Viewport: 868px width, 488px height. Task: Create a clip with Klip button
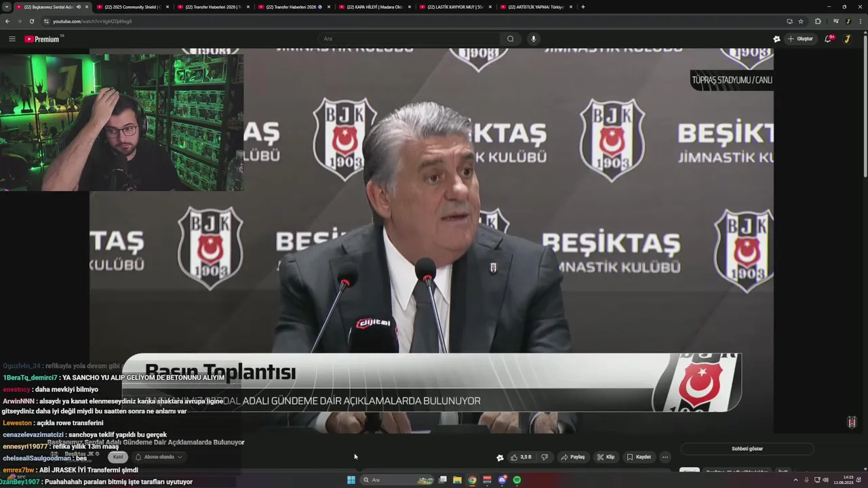[606, 457]
